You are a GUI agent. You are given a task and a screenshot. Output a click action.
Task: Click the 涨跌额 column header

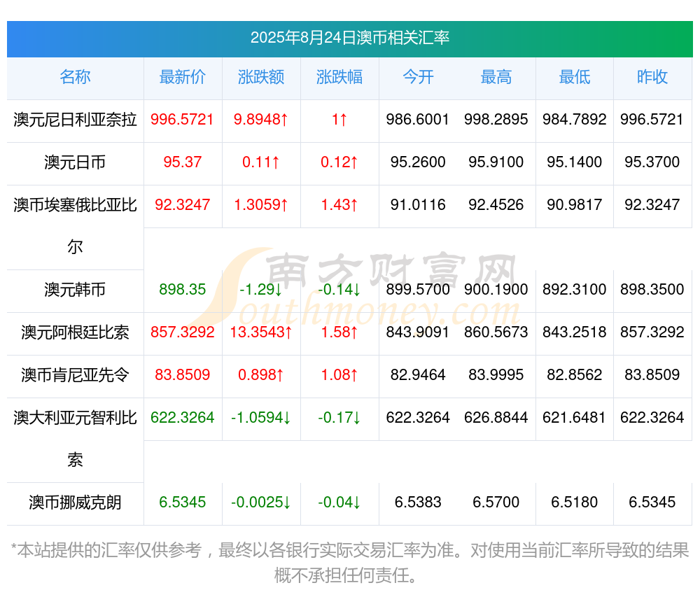click(x=260, y=77)
